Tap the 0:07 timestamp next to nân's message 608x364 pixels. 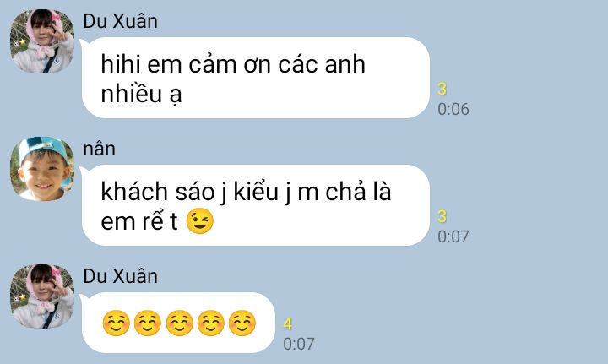(453, 236)
